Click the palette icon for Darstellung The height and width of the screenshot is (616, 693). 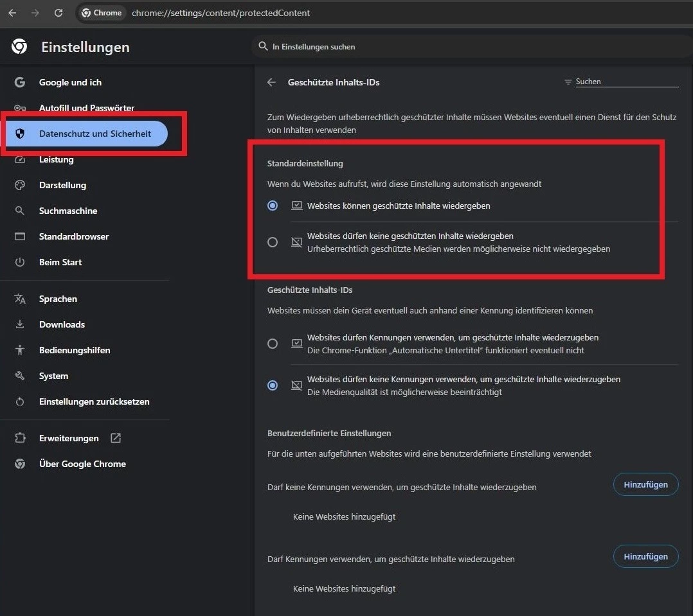(19, 185)
